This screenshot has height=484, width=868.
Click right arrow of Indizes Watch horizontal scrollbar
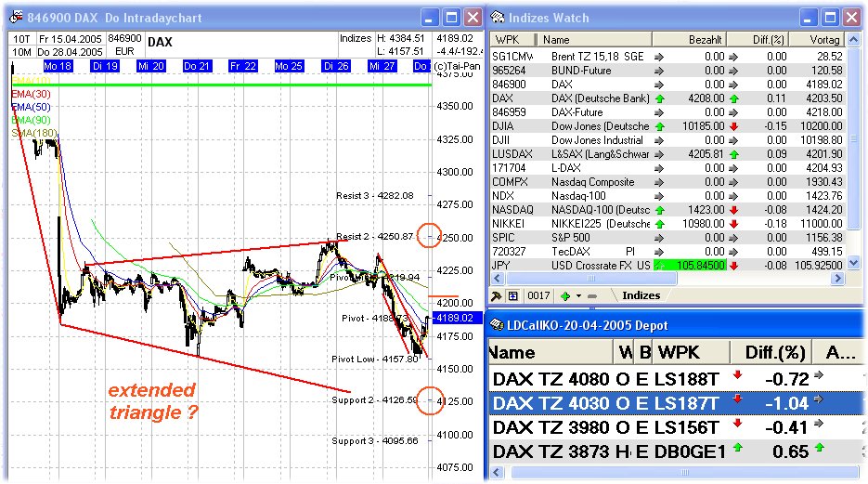837,279
